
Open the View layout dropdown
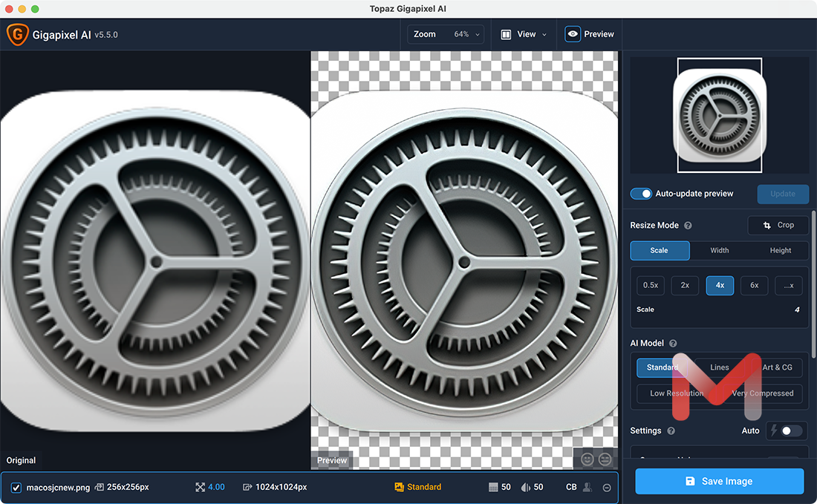524,34
